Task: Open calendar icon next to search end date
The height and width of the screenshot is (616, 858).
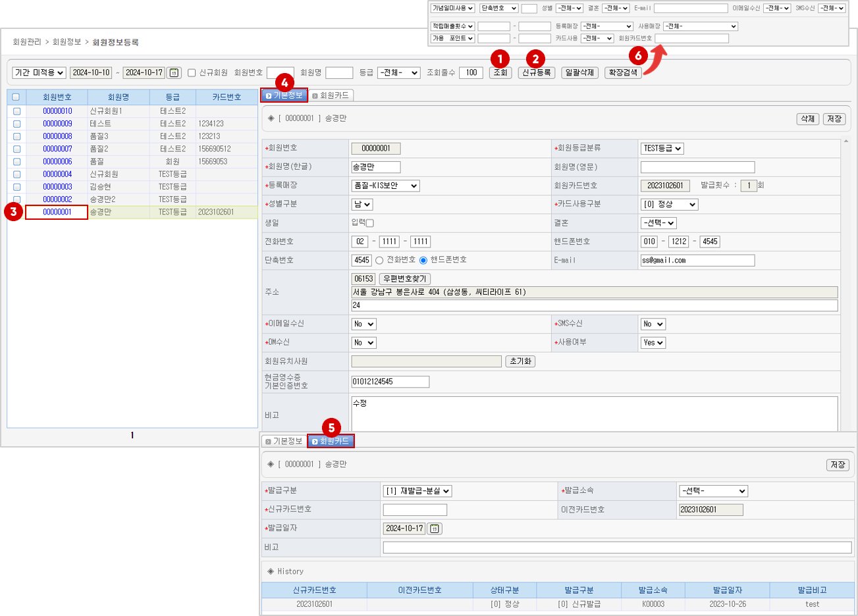Action: [174, 73]
